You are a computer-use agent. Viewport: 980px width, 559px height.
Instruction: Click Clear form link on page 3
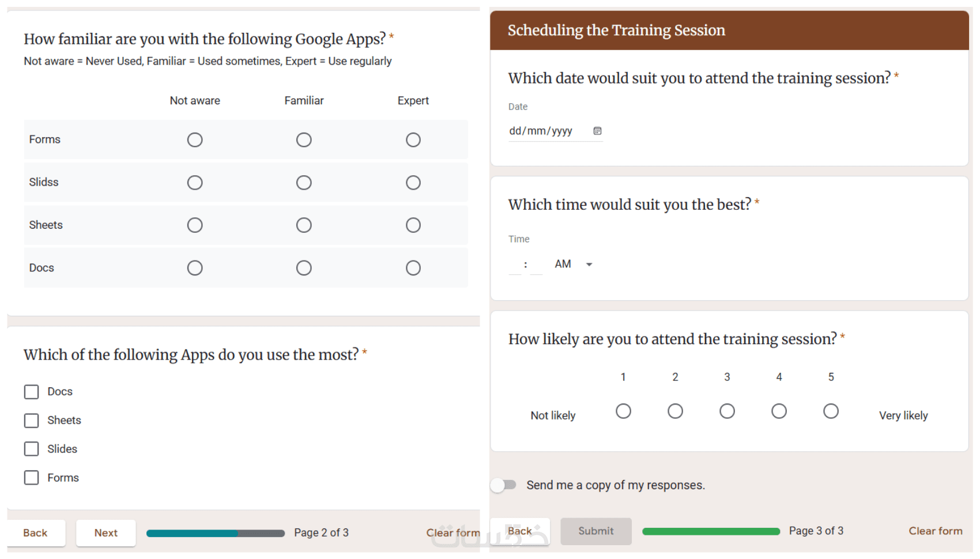click(x=935, y=531)
